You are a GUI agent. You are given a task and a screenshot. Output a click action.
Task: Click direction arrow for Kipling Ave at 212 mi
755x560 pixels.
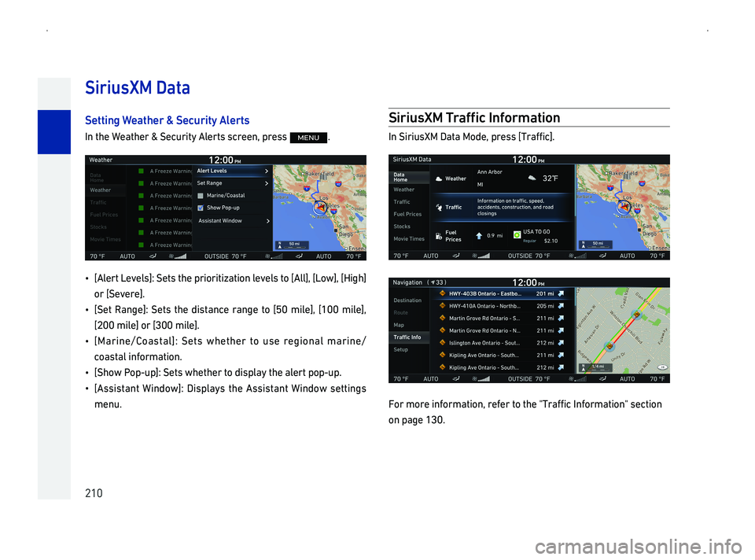561,368
